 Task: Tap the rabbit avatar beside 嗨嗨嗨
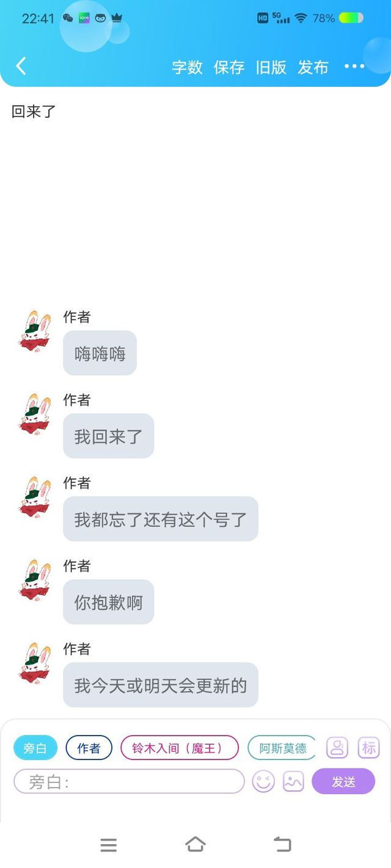(x=35, y=330)
